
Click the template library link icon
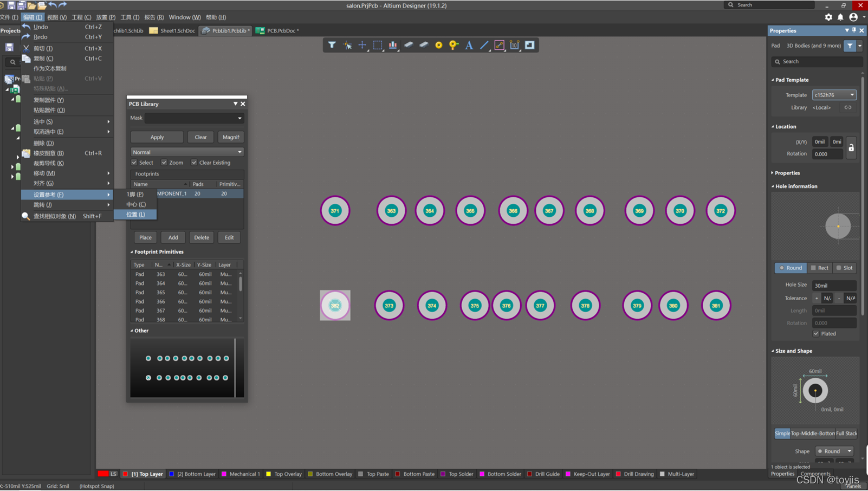coord(848,107)
